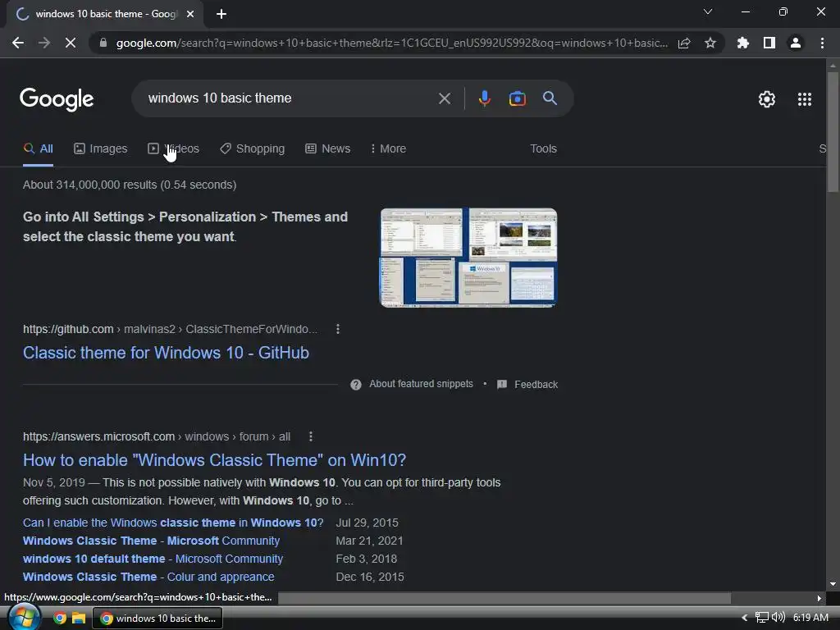
Task: Click the scroll down arrow
Action: coord(833,584)
